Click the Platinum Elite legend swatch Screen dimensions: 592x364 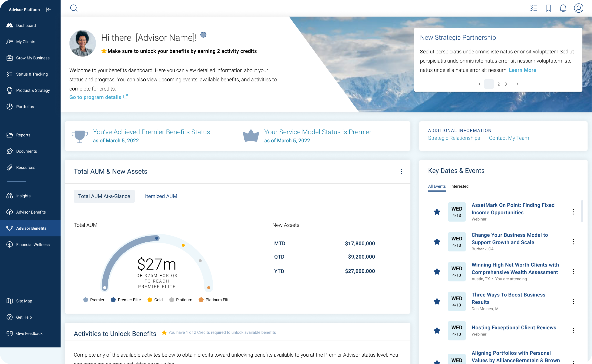click(201, 300)
